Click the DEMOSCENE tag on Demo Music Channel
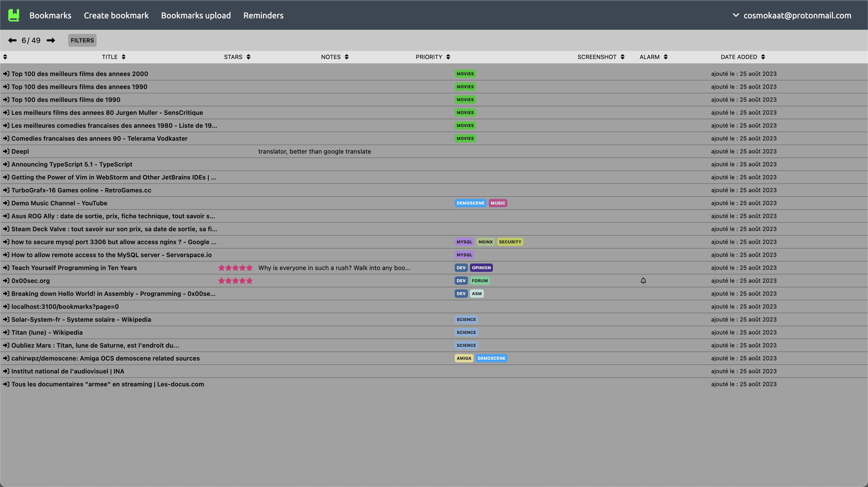Image resolution: width=868 pixels, height=487 pixels. [470, 203]
